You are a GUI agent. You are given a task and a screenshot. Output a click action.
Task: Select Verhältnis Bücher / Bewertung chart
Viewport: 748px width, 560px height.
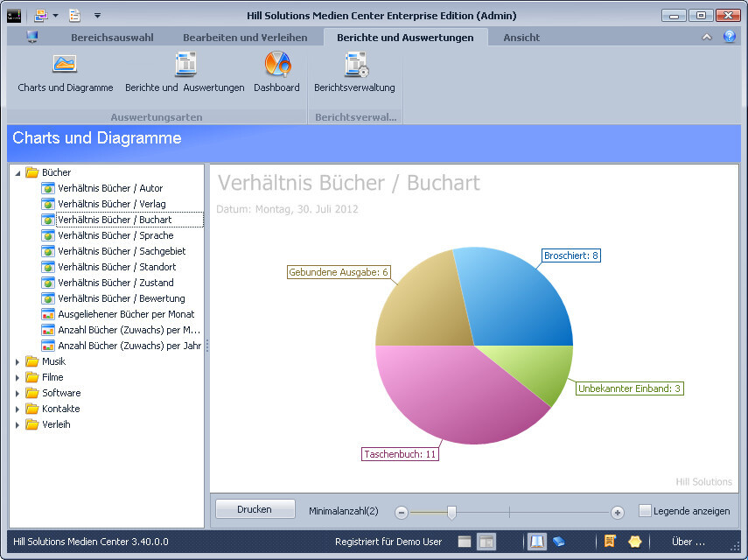click(122, 298)
